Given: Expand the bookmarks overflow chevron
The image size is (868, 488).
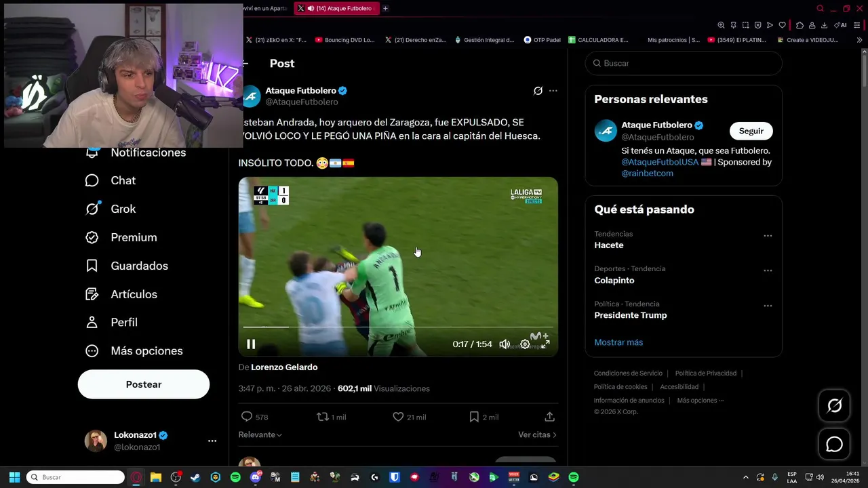Looking at the screenshot, I should click(x=859, y=40).
